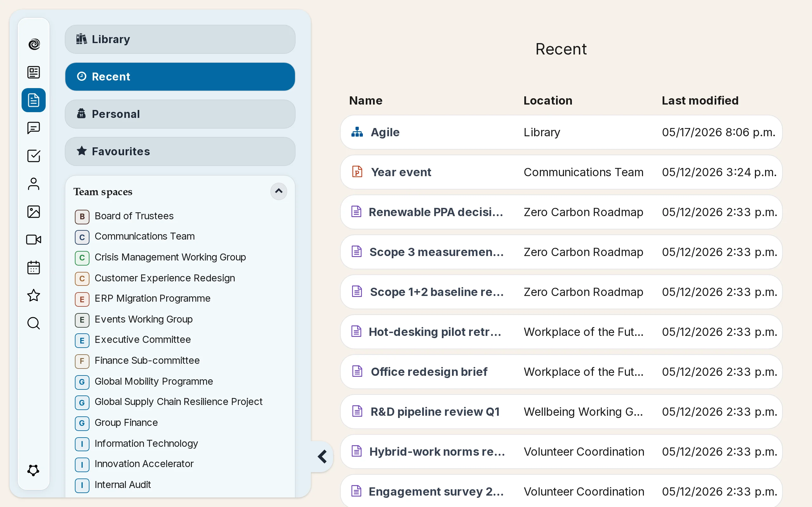Open the chat messages icon
Image resolution: width=812 pixels, height=507 pixels.
tap(34, 128)
